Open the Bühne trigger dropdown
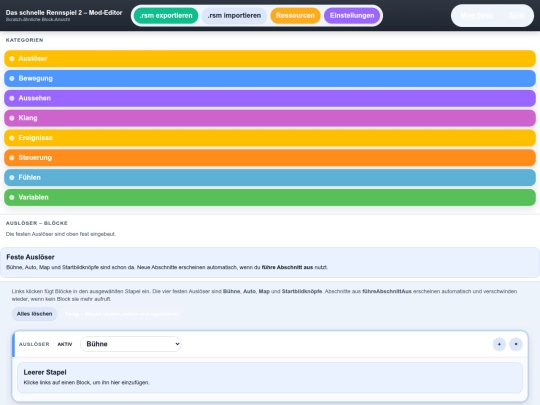 click(131, 344)
